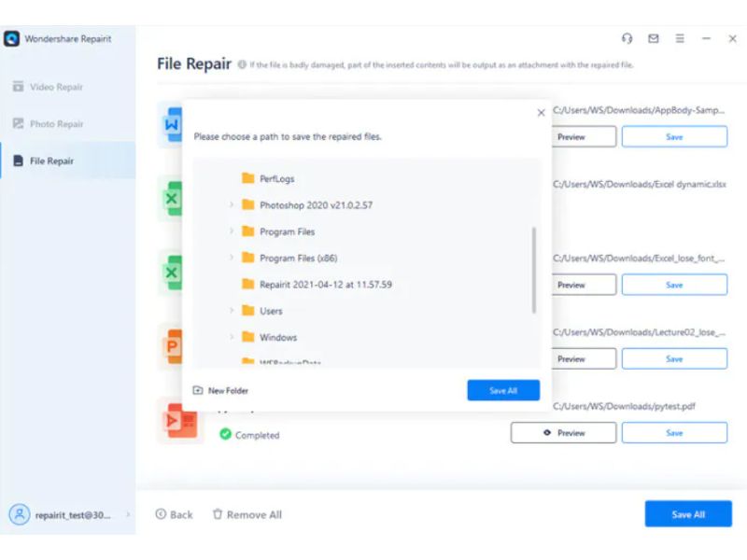747x560 pixels.
Task: Click the folder list vertical scrollbar
Action: [533, 270]
